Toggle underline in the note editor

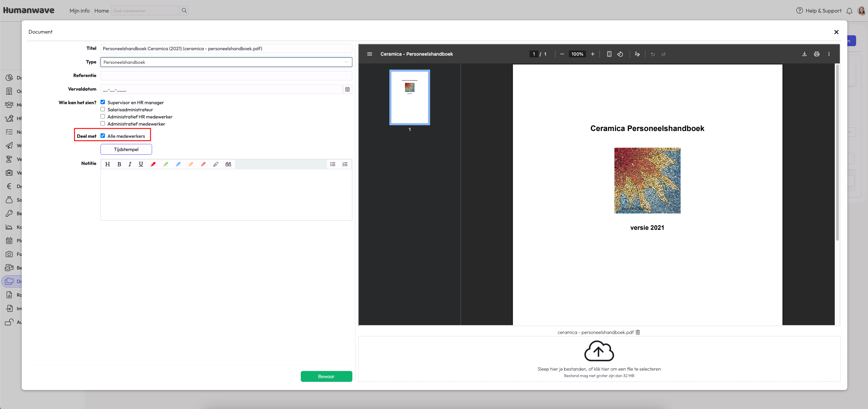click(x=141, y=164)
